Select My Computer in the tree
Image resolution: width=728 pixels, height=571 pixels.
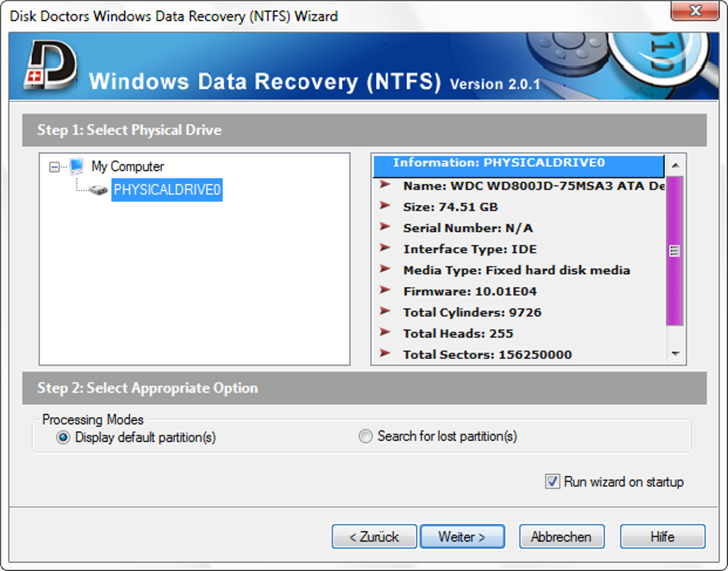pyautogui.click(x=127, y=166)
